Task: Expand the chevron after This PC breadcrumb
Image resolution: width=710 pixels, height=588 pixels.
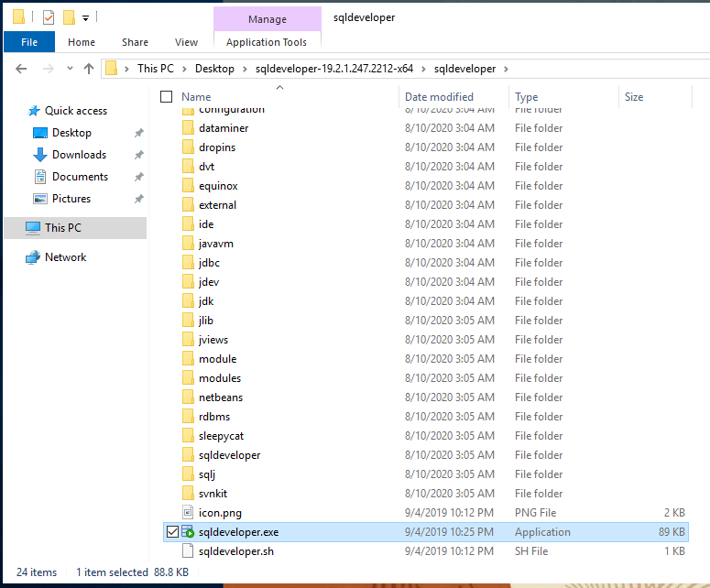Action: tap(184, 69)
